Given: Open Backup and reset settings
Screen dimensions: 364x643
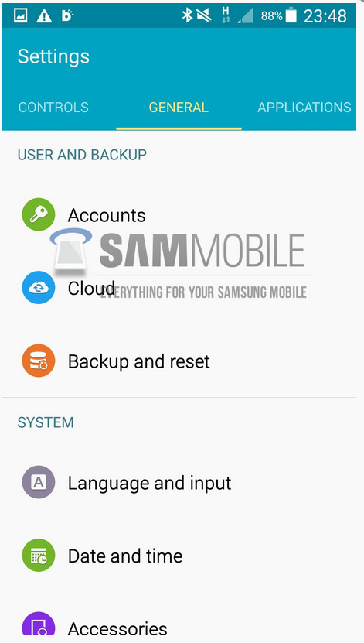Looking at the screenshot, I should [x=179, y=361].
